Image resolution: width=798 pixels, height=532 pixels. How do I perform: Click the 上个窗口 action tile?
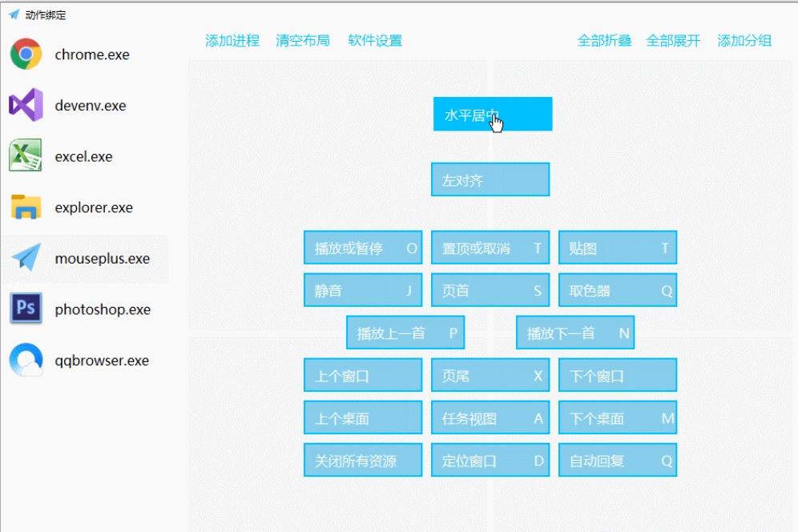(363, 375)
